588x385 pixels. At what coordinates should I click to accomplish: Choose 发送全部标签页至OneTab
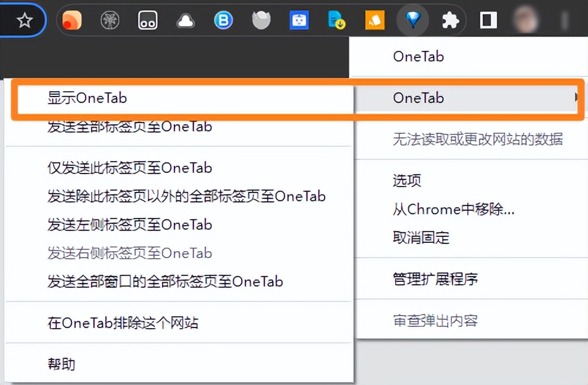coord(179,127)
